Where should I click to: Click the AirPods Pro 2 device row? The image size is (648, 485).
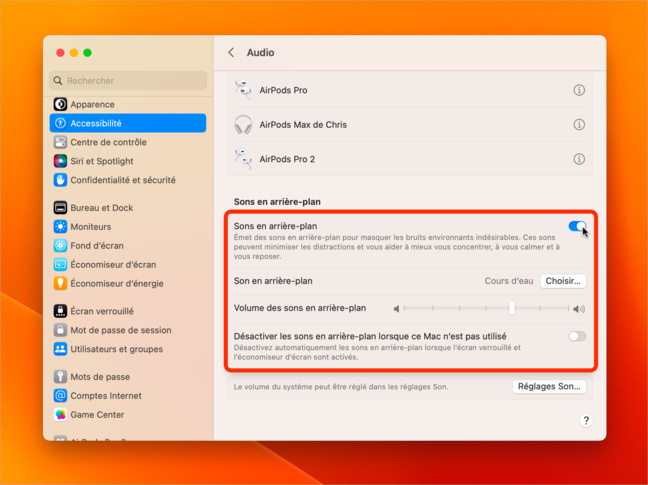pyautogui.click(x=410, y=159)
